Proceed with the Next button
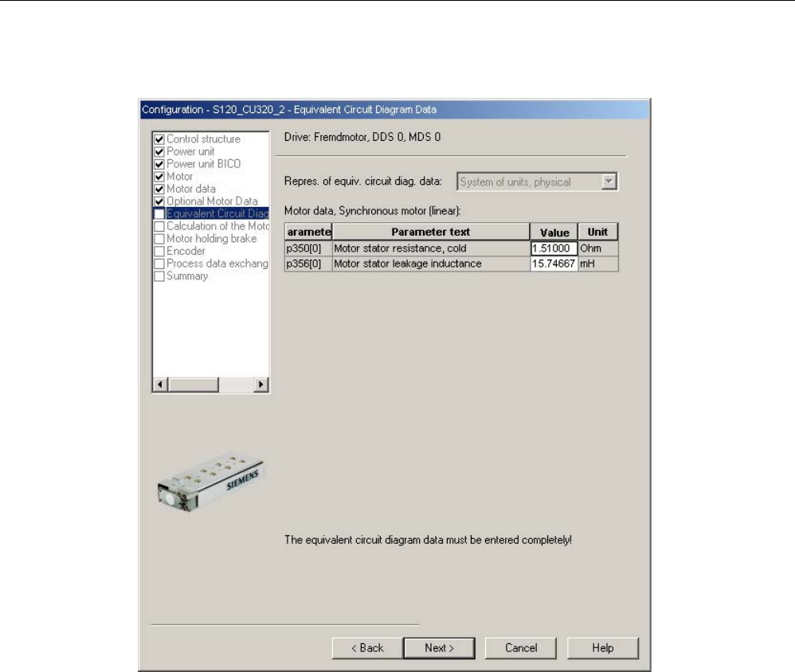 click(x=439, y=648)
